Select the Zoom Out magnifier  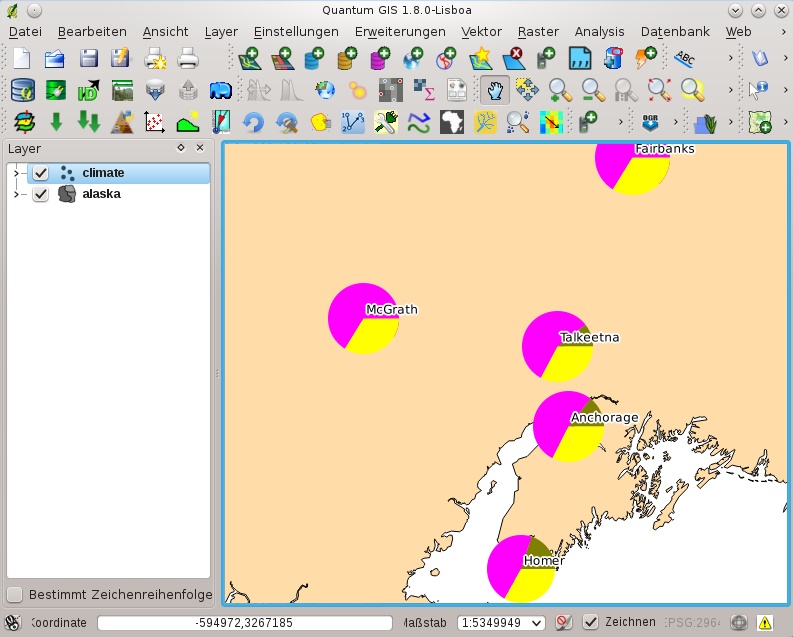593,90
